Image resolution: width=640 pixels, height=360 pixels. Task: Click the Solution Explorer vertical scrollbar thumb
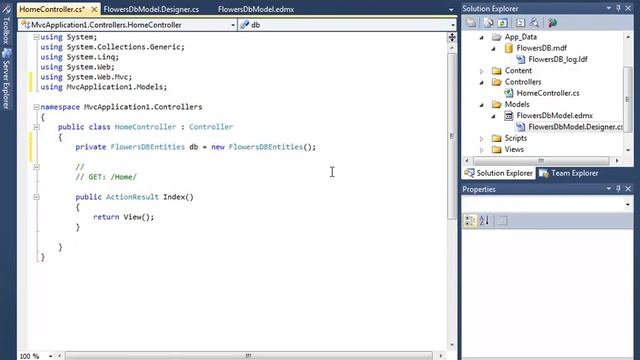(628, 99)
